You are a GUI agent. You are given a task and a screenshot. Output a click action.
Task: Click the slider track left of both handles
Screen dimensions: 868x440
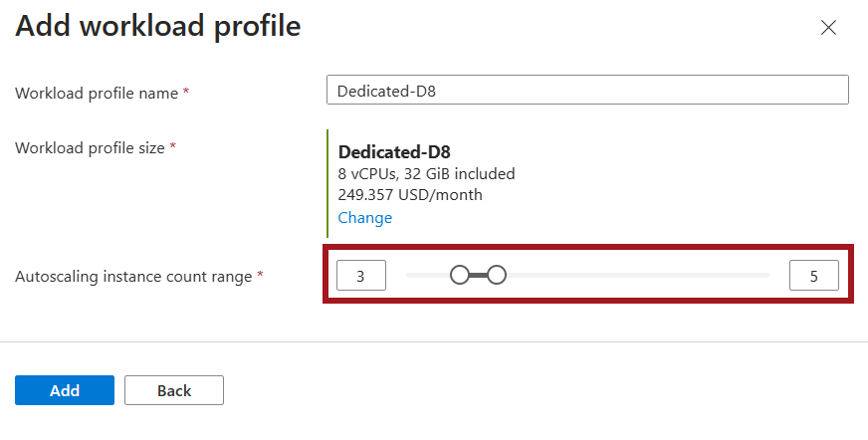pos(428,275)
